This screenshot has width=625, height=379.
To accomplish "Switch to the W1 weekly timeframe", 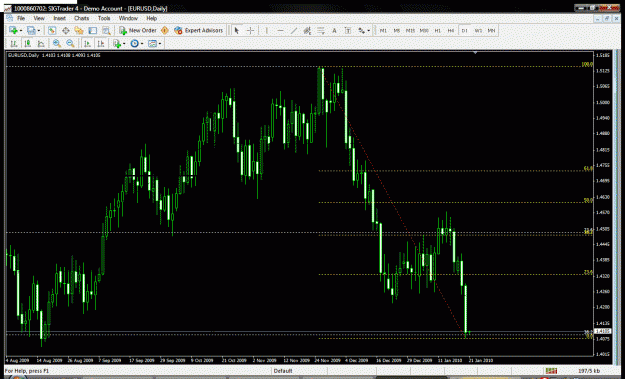I will 478,30.
